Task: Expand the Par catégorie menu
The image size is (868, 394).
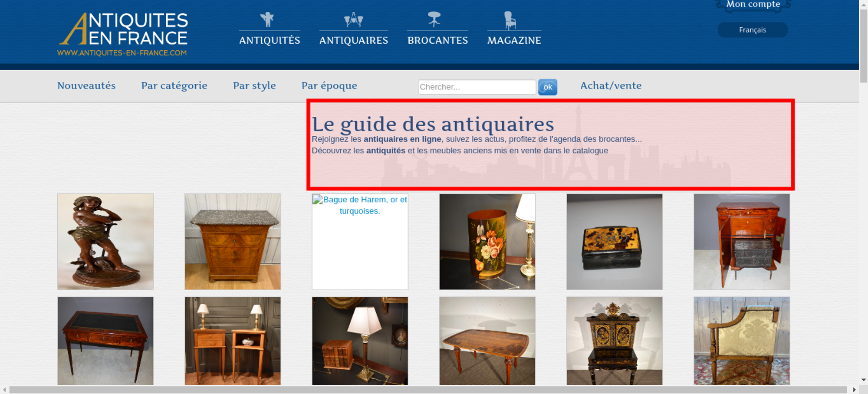Action: click(174, 86)
